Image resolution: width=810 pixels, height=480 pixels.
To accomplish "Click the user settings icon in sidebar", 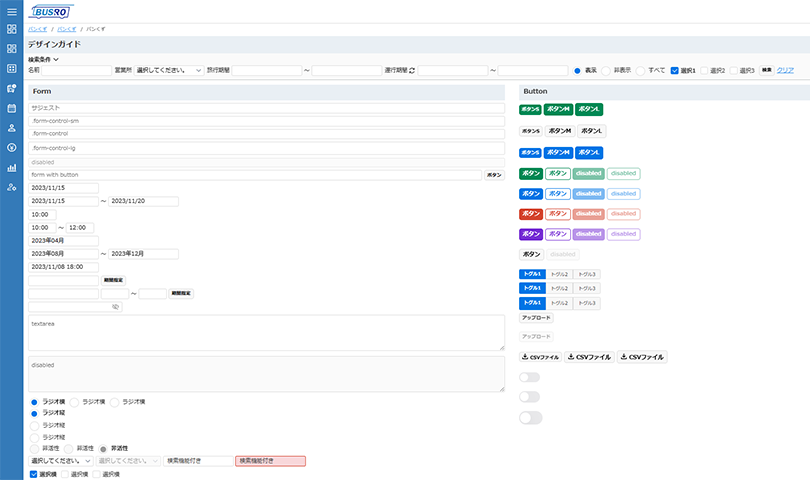I will (11, 188).
